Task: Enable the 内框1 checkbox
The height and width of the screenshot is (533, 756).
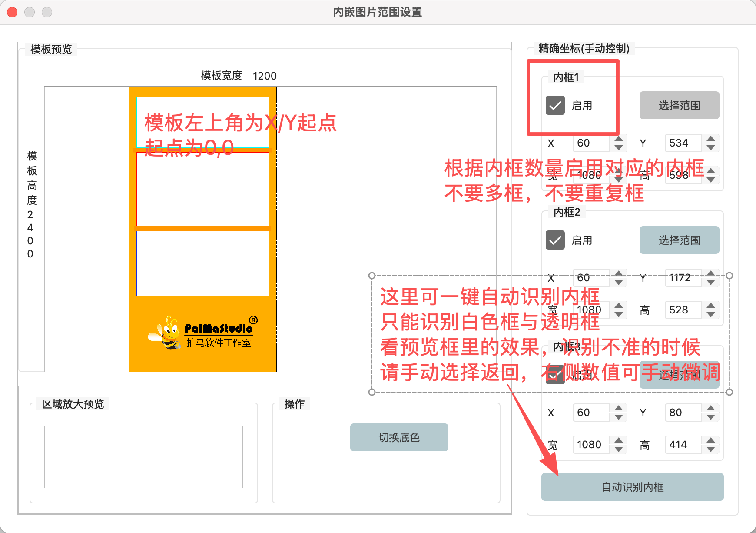Action: (x=555, y=106)
